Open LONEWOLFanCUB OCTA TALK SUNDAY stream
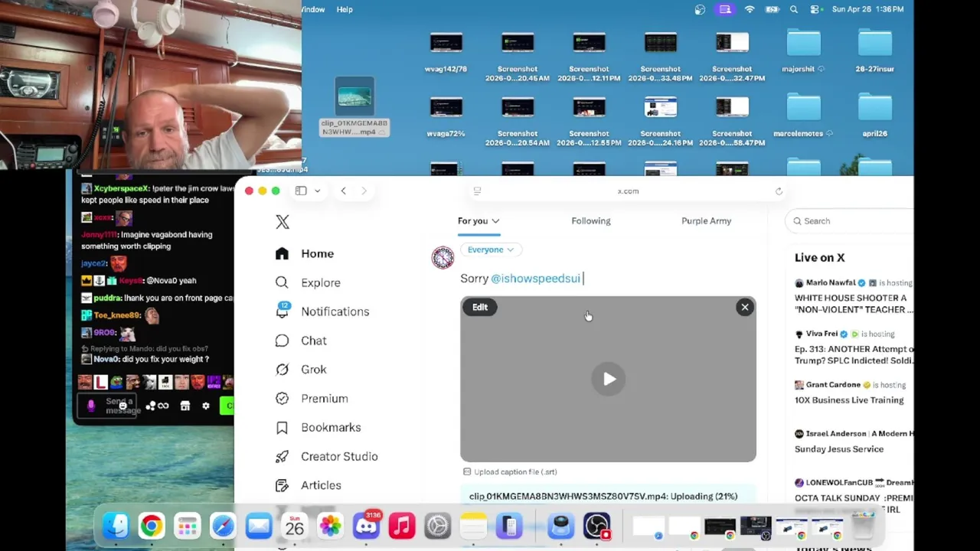 point(854,497)
